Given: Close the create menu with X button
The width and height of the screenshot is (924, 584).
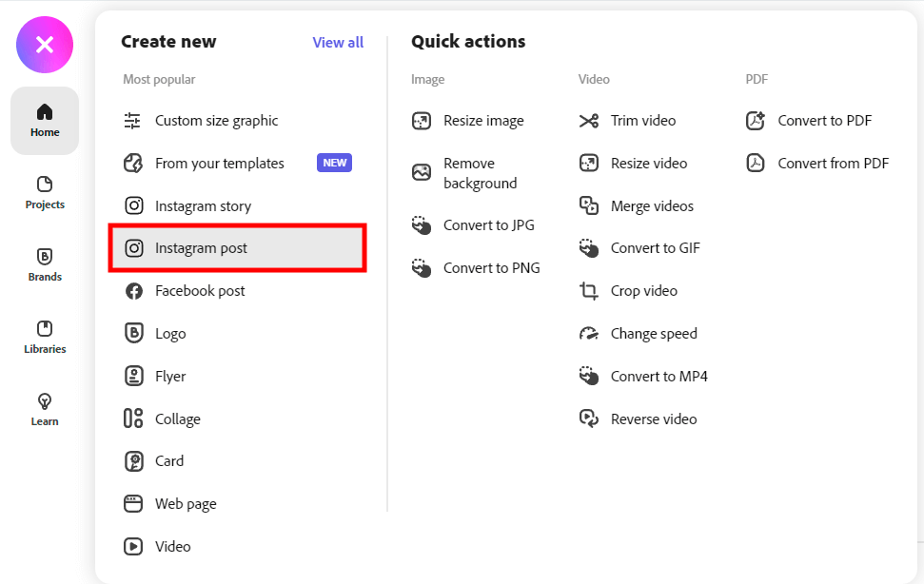Looking at the screenshot, I should click(44, 45).
